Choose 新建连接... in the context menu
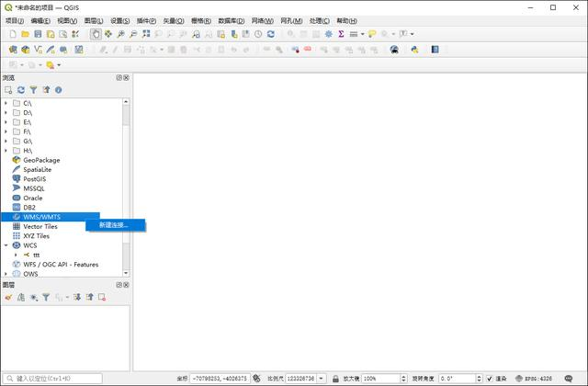This screenshot has width=588, height=386. (116, 225)
